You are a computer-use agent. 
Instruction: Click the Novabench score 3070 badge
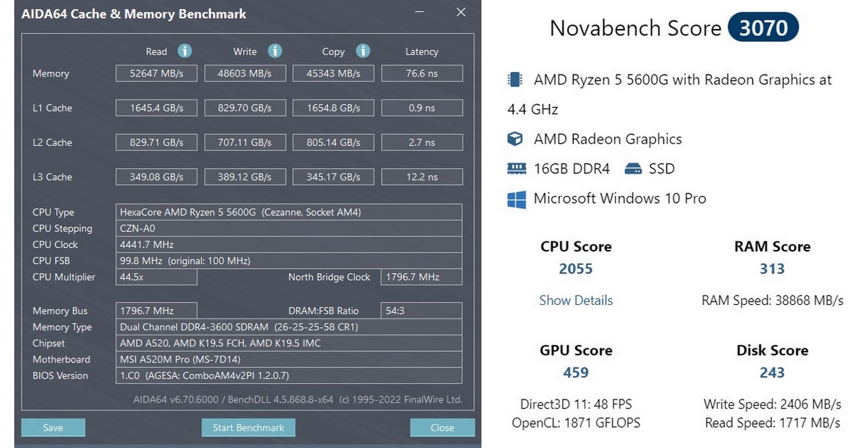point(763,28)
